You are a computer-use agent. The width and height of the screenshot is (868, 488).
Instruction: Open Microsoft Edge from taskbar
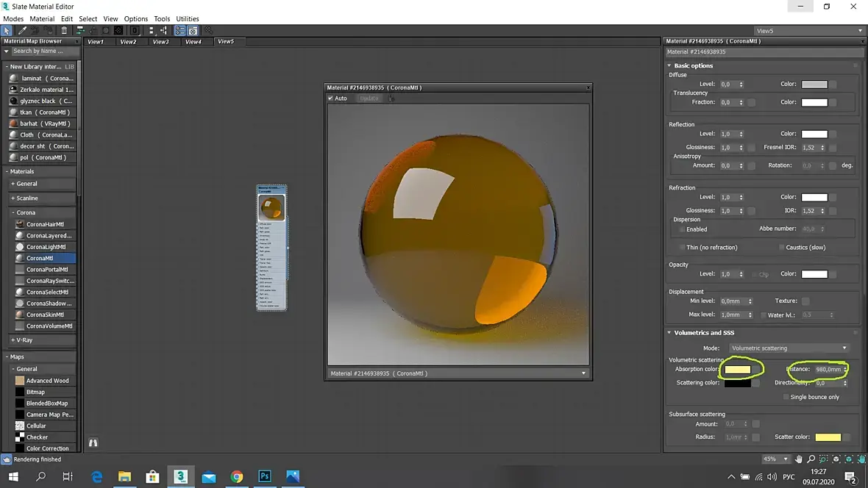pos(97,476)
